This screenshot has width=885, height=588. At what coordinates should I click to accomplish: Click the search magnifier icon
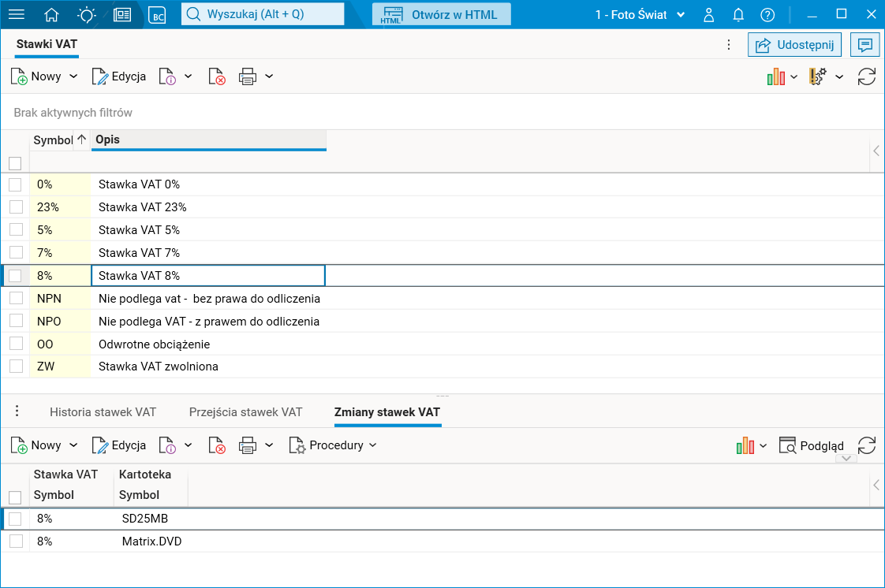point(193,15)
